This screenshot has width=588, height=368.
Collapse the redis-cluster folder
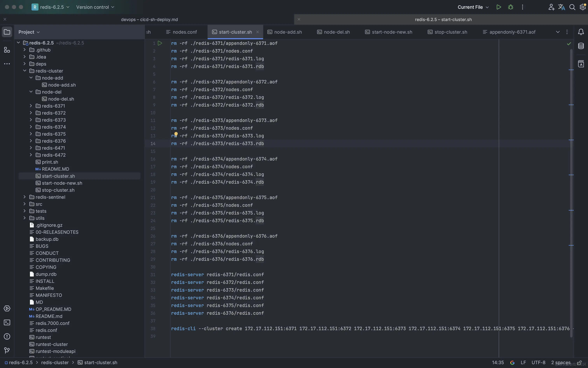tap(24, 70)
